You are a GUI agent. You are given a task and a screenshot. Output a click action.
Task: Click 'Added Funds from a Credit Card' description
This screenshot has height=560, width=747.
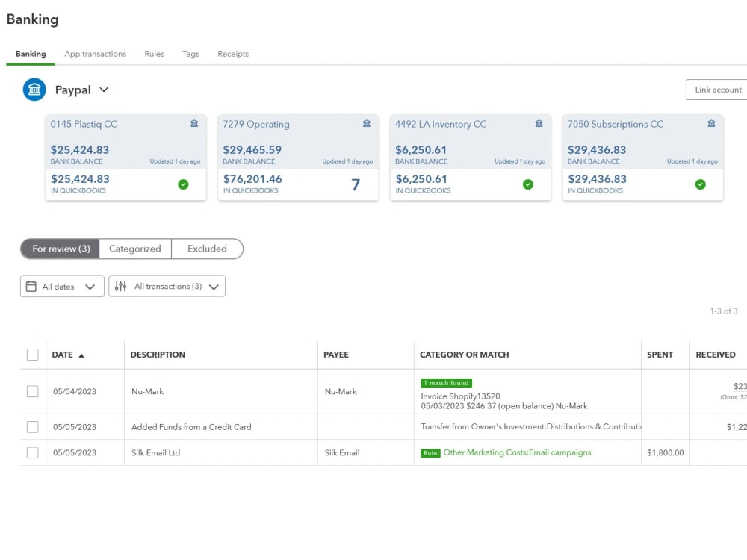[x=191, y=427]
